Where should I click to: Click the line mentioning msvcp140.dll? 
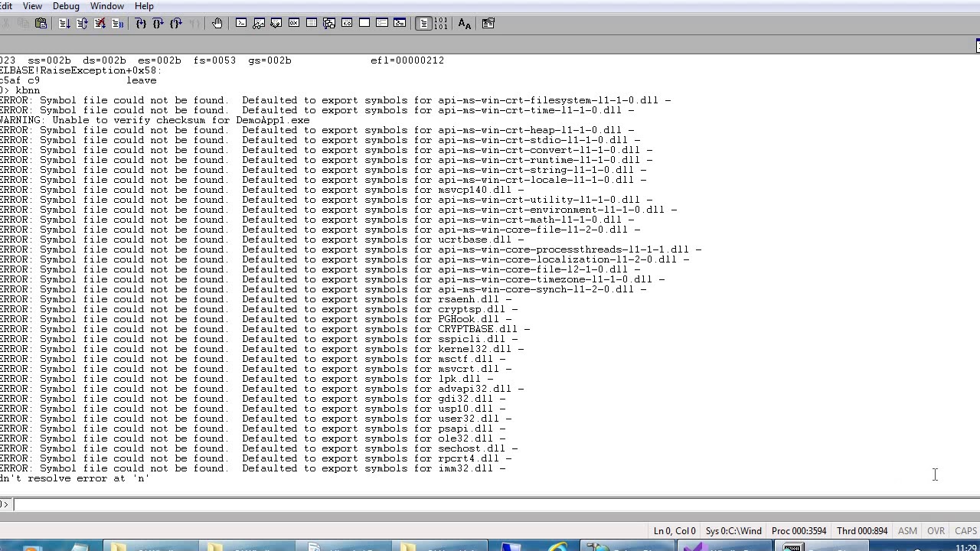[262, 190]
